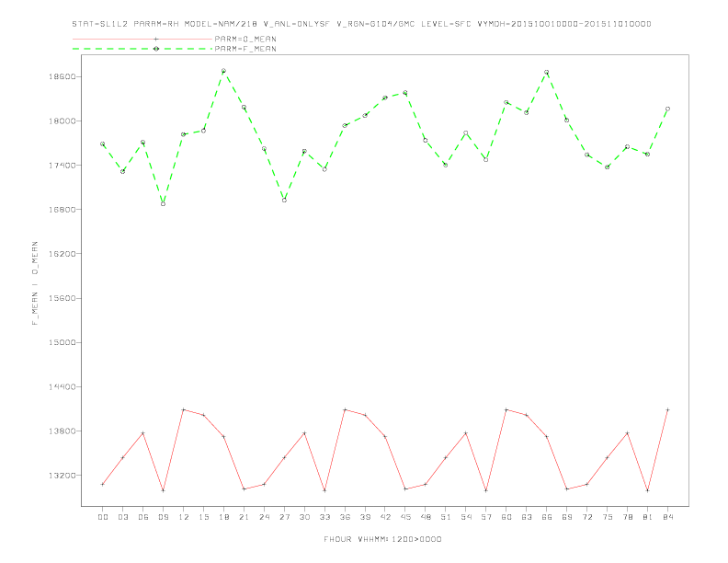The image size is (728, 563).
Task: Select the green dashed F_MEAN legend line sample
Action: [142, 49]
